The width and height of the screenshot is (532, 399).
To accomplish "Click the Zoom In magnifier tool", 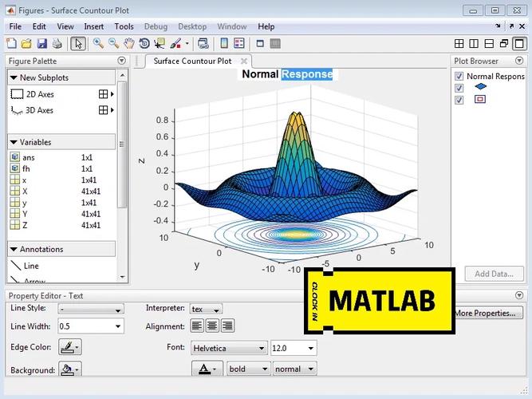I will click(99, 43).
